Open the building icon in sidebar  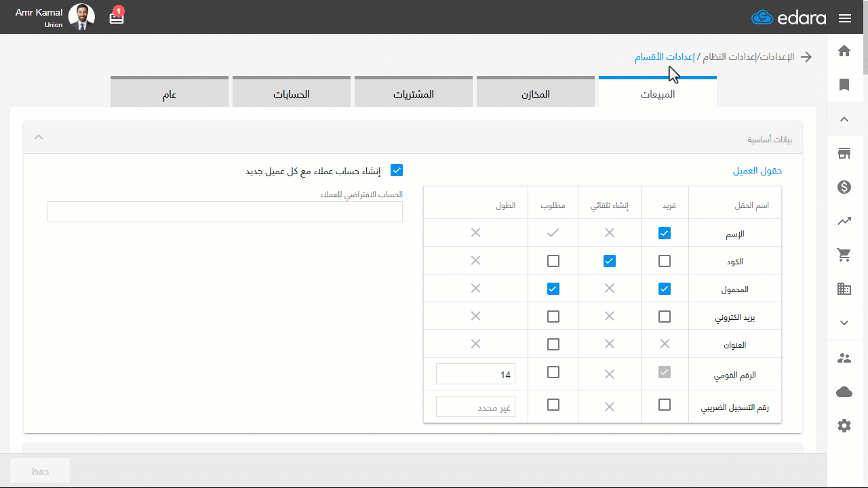point(844,289)
